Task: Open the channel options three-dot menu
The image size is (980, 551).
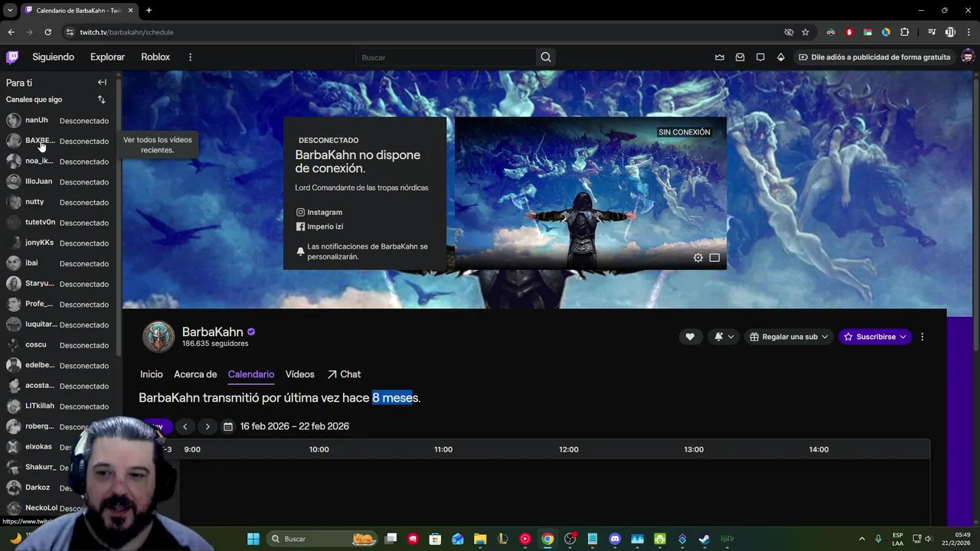Action: pyautogui.click(x=922, y=337)
